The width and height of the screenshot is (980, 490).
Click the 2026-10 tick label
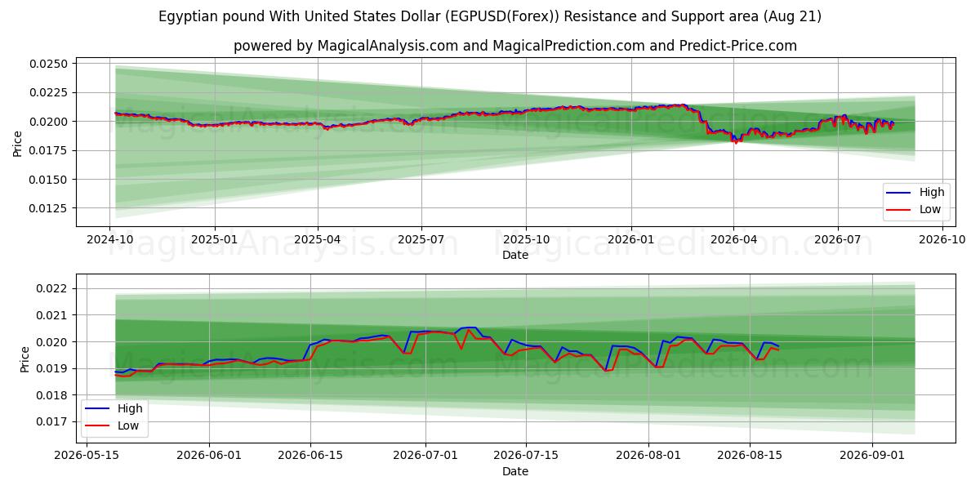click(942, 240)
